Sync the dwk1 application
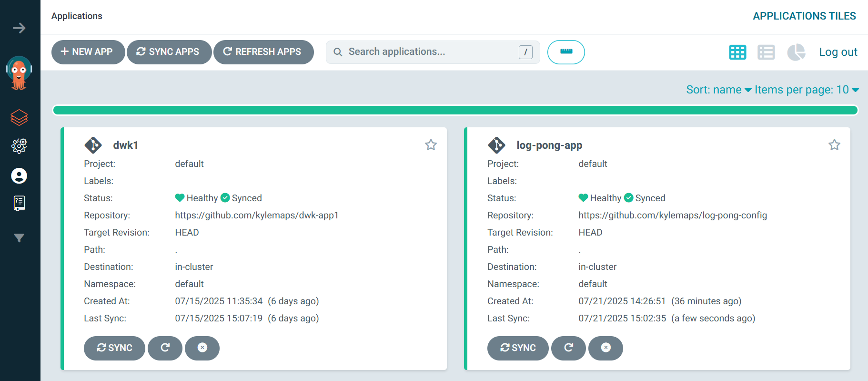 click(x=114, y=348)
